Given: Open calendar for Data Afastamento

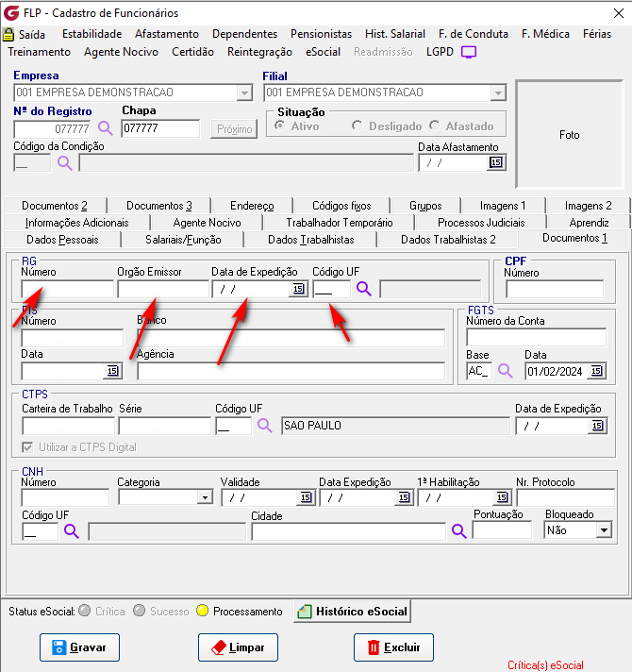Looking at the screenshot, I should click(x=496, y=162).
